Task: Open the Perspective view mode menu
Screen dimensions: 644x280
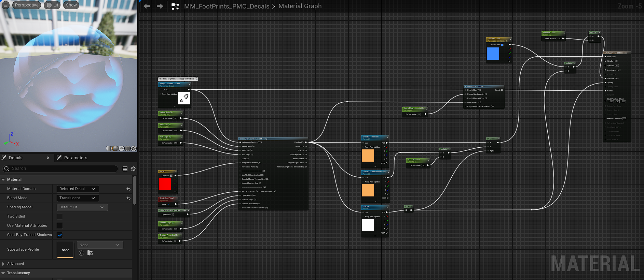Action: click(27, 5)
